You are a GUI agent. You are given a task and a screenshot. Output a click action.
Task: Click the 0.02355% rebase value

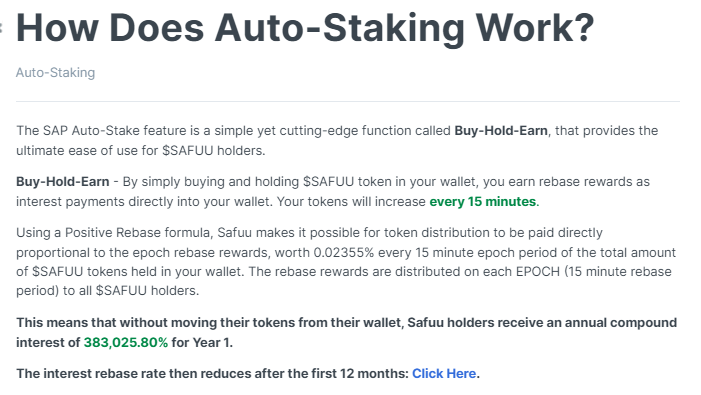(343, 252)
